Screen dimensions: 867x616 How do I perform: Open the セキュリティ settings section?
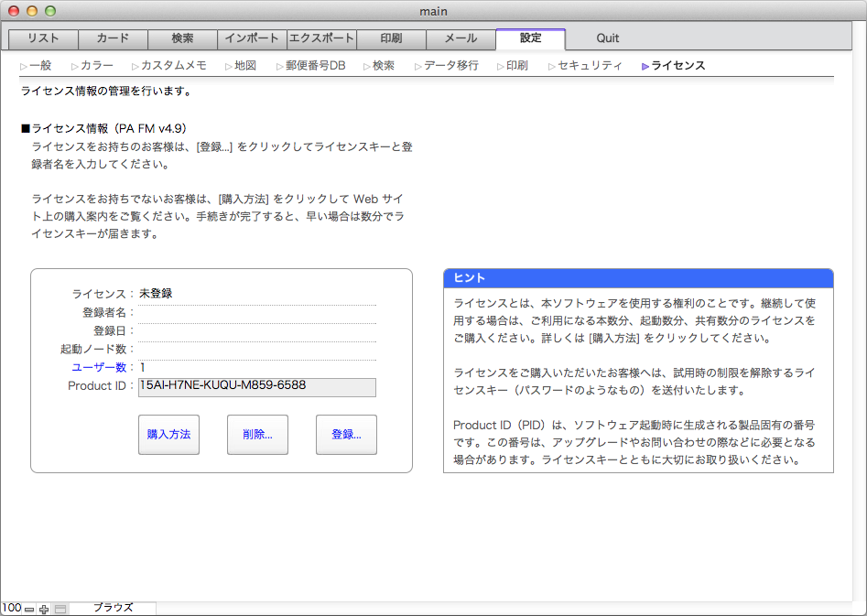pyautogui.click(x=585, y=66)
